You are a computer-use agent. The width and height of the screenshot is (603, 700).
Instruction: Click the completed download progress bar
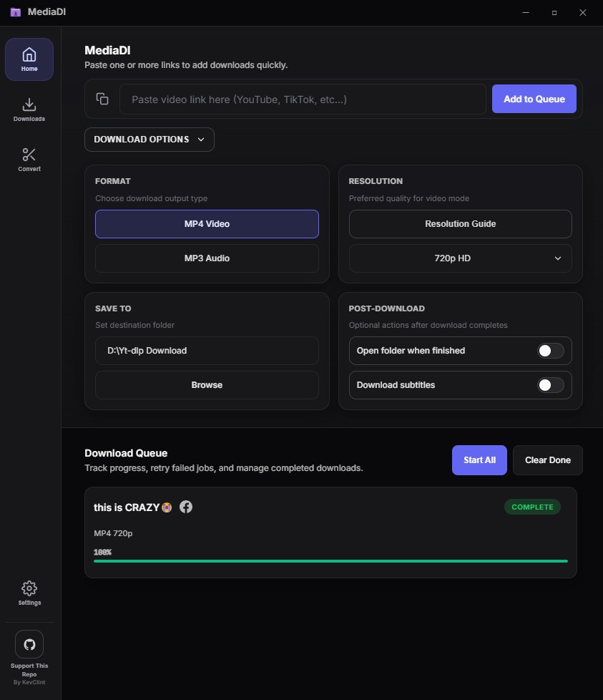pyautogui.click(x=330, y=561)
